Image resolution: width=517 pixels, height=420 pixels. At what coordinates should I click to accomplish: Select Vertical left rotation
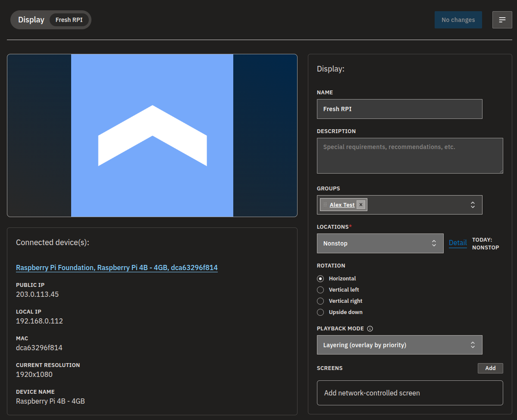click(320, 290)
